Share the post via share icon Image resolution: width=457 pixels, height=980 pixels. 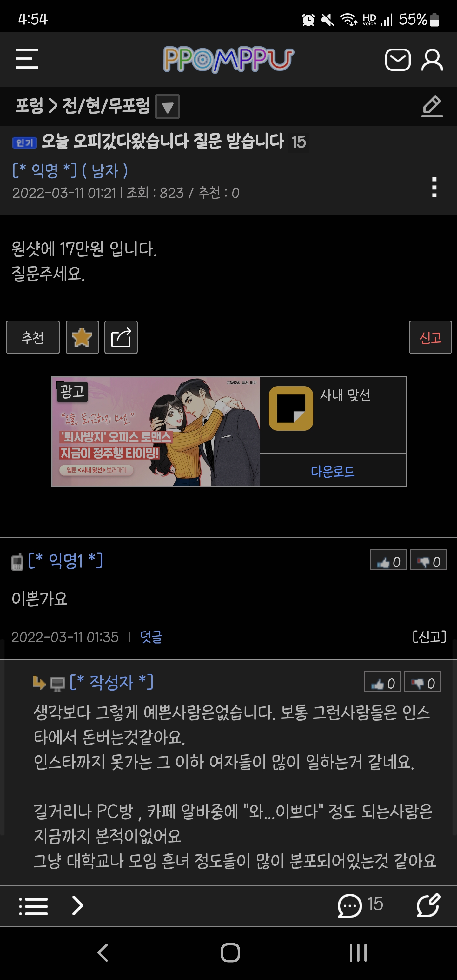tap(121, 337)
